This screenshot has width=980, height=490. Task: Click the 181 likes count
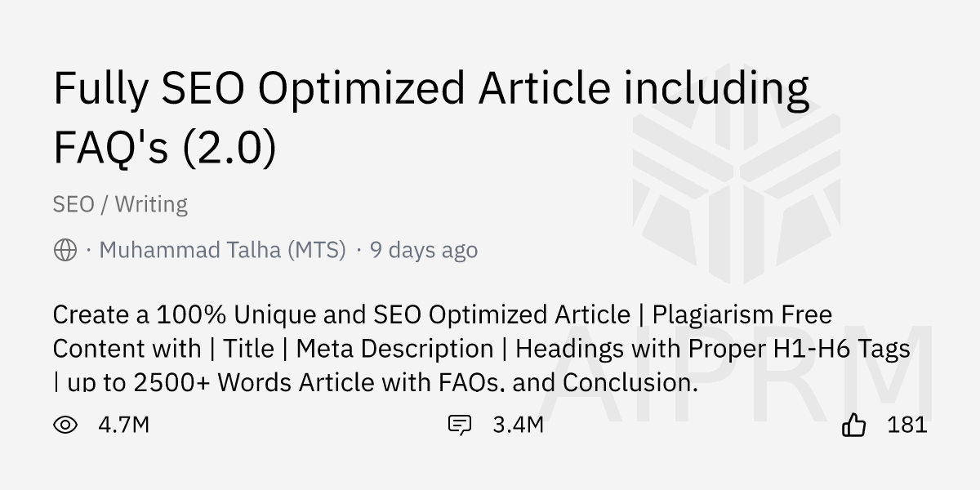906,425
